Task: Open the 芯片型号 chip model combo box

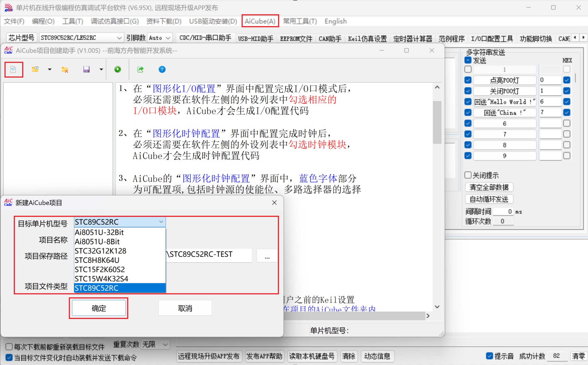Action: pyautogui.click(x=81, y=38)
